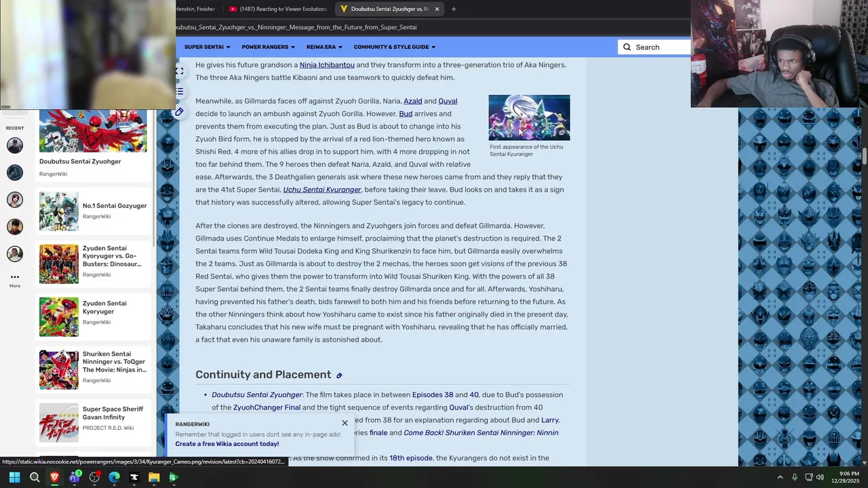Close the Doubutsu Sentai Zyuohger tab

click(437, 9)
